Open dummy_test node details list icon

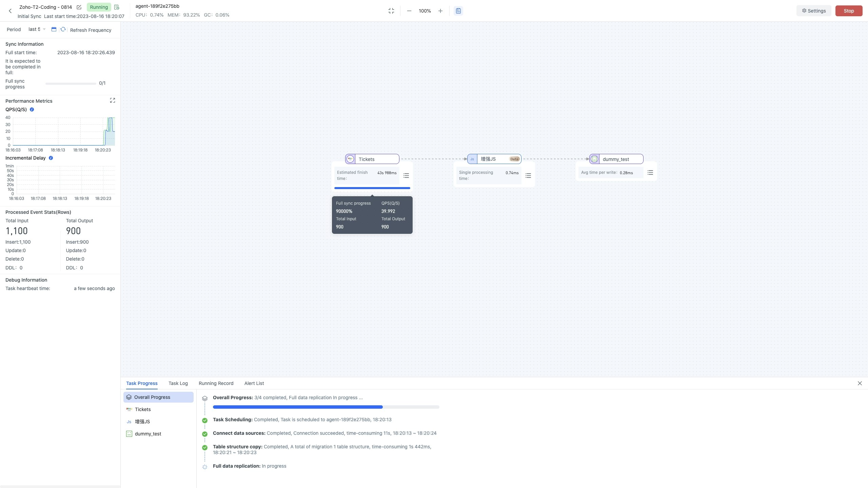[x=650, y=172]
